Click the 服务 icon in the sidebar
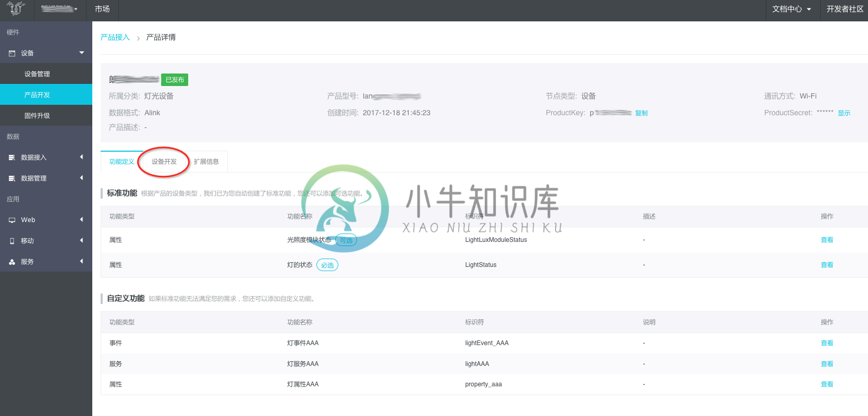 click(12, 262)
